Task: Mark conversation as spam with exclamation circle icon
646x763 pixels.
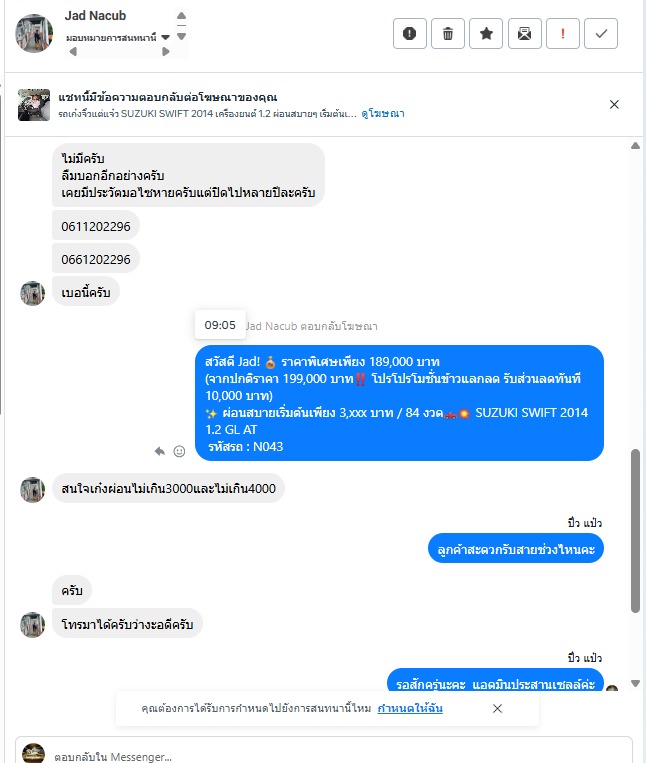Action: coord(410,34)
